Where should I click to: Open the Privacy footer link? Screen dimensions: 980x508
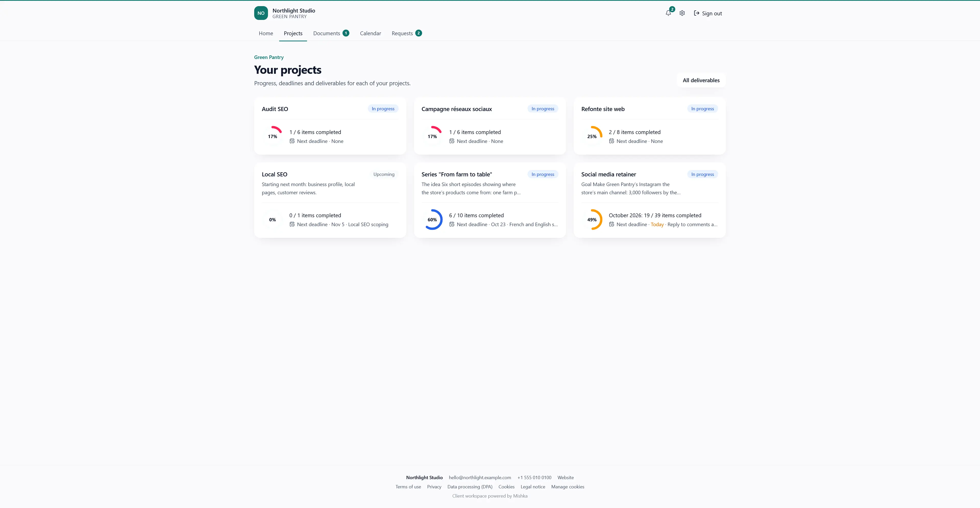434,487
